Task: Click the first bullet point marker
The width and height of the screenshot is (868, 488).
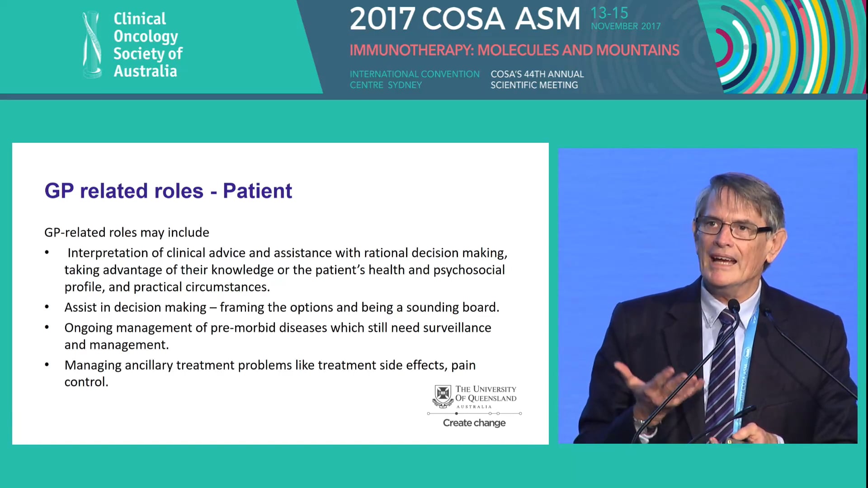Action: [47, 253]
